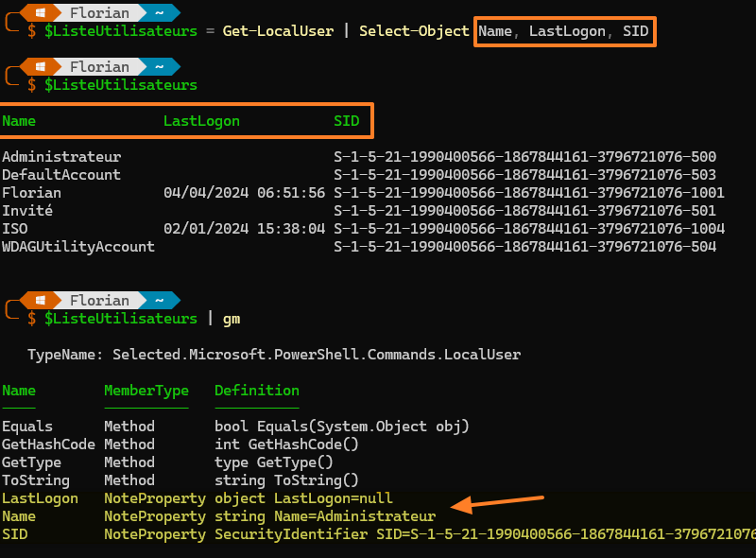
Task: Click the gm command after the pipe
Action: point(231,319)
